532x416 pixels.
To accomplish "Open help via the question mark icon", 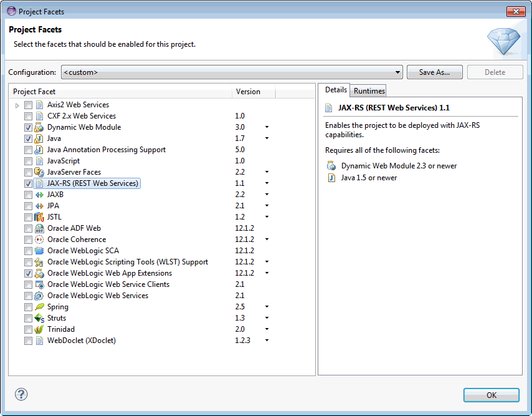I will [x=21, y=394].
